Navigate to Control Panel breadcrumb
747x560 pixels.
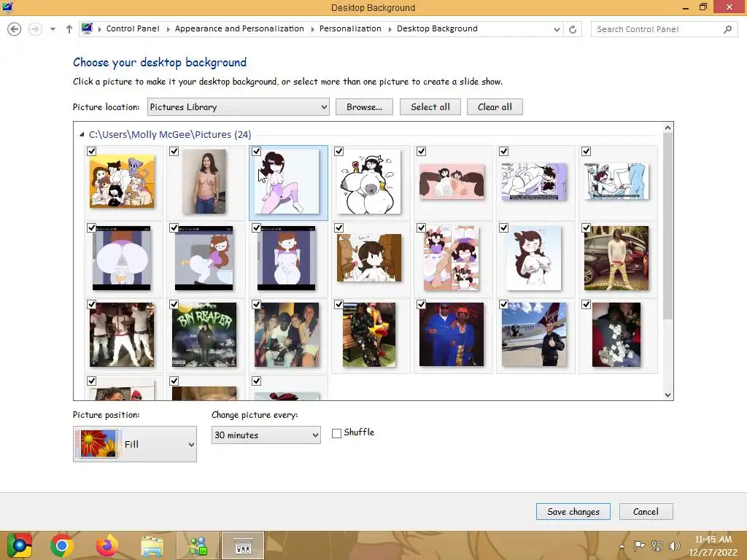point(133,28)
